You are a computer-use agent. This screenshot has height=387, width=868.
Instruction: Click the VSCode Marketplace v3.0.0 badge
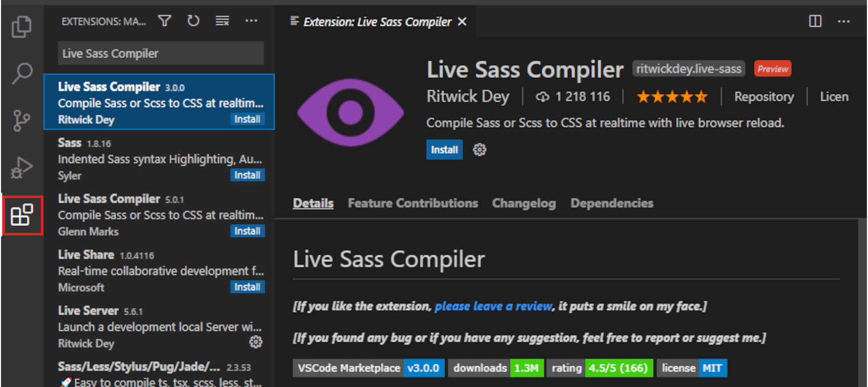369,368
